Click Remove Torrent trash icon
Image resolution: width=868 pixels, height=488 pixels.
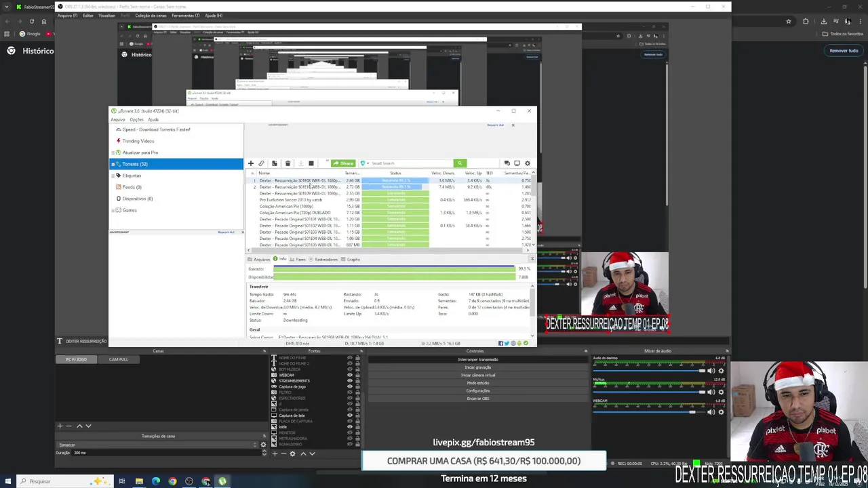click(288, 163)
